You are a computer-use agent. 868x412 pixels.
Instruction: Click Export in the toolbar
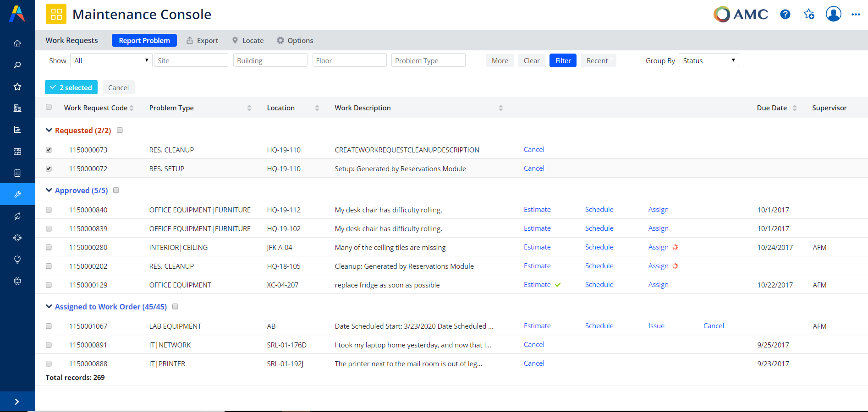pos(202,41)
